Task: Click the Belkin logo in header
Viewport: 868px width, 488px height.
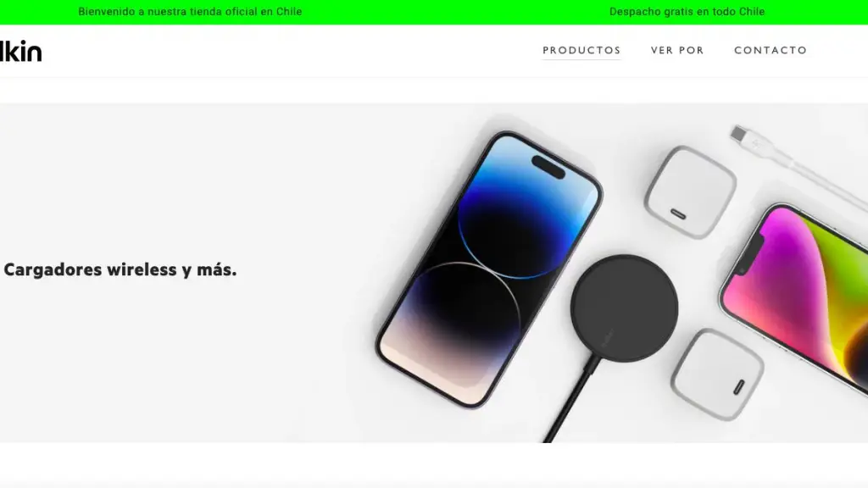Action: (x=20, y=51)
